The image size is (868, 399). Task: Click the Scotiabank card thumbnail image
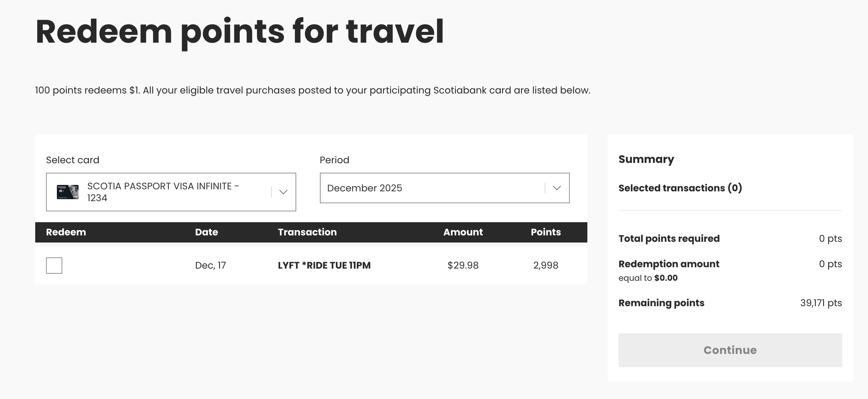[67, 192]
